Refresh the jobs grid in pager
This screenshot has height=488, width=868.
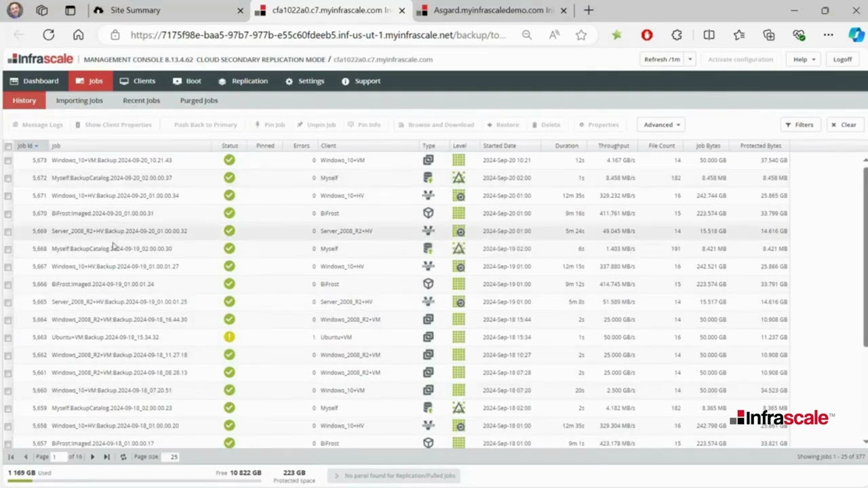[123, 457]
